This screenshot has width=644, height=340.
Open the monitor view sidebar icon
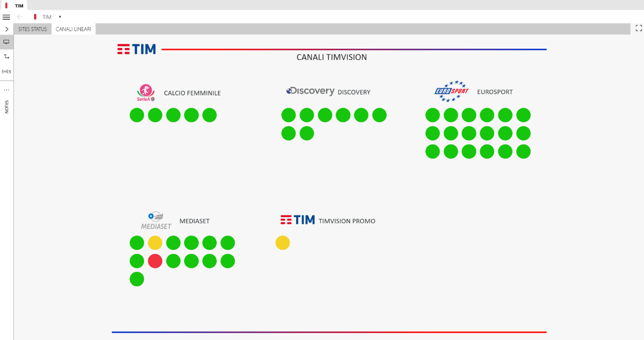(x=7, y=42)
